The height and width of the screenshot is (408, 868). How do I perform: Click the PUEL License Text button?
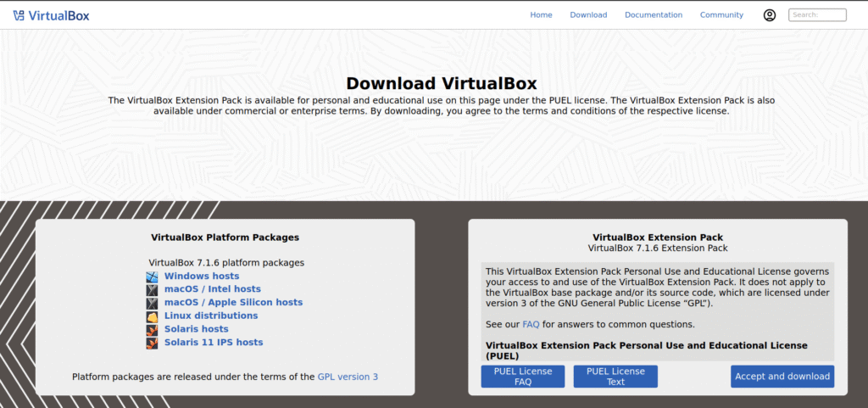pos(615,377)
